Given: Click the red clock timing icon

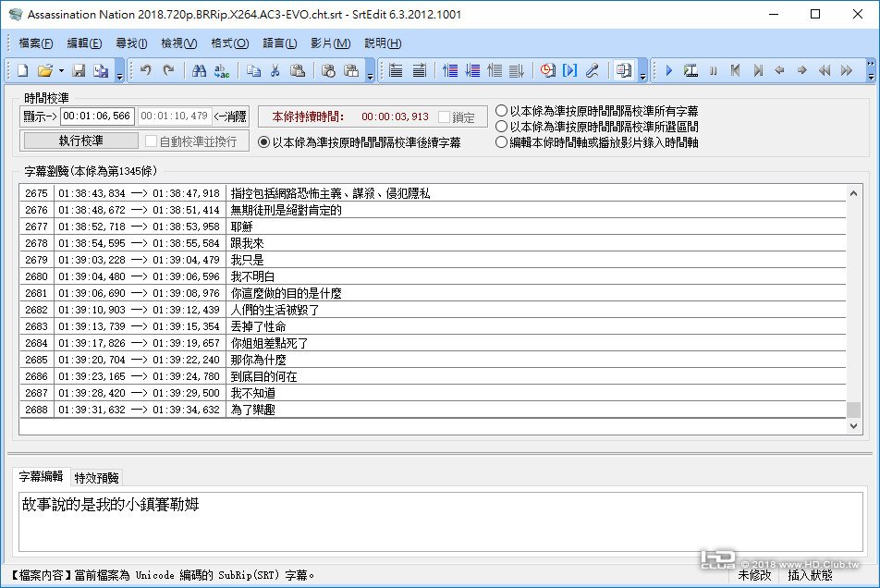Looking at the screenshot, I should tap(548, 70).
